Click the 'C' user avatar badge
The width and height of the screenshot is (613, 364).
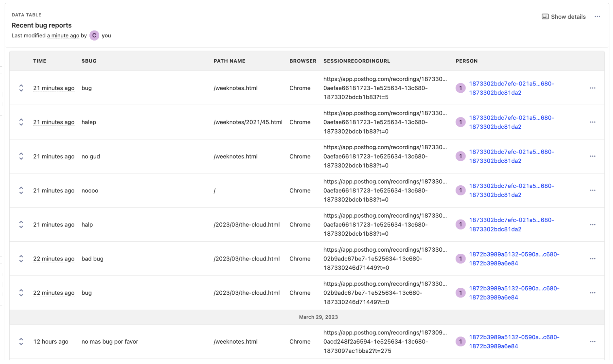94,35
